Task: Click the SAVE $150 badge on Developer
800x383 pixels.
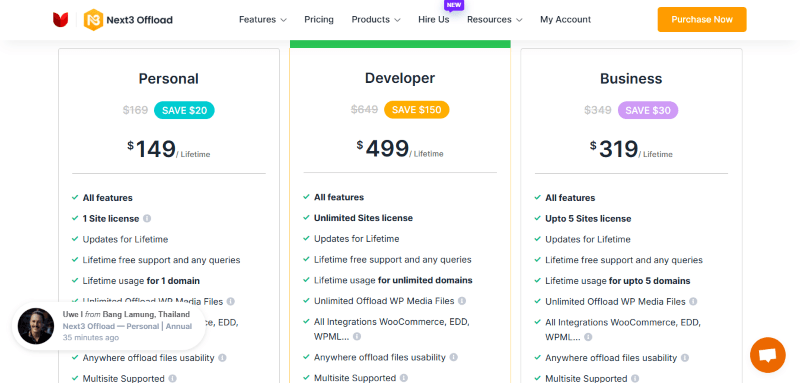Action: pyautogui.click(x=416, y=110)
